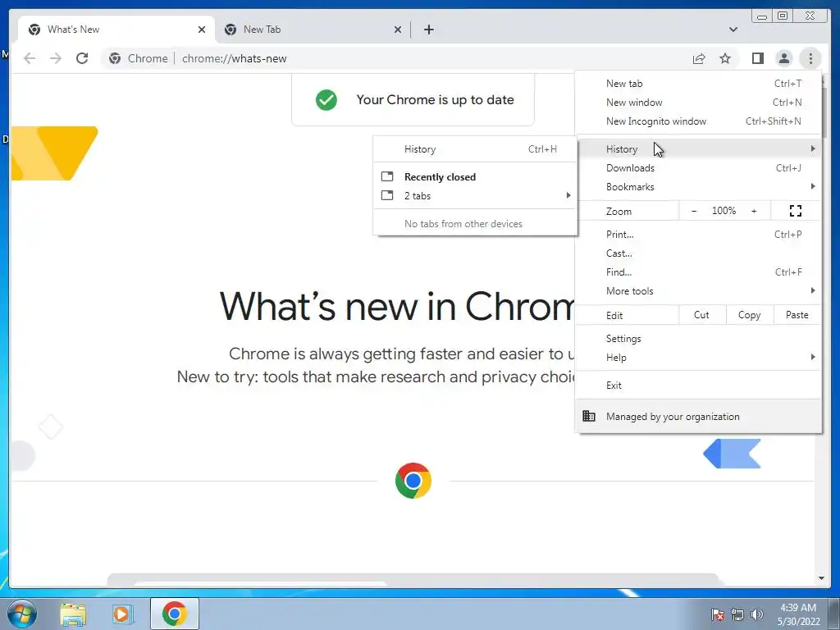Bookmark this tab with star icon
The image size is (840, 630).
click(725, 58)
